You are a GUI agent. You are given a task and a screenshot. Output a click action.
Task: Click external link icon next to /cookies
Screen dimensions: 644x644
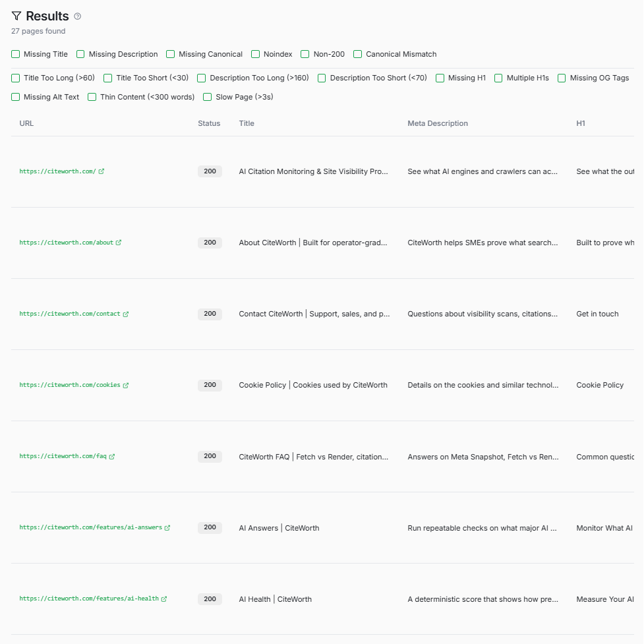[x=126, y=385]
